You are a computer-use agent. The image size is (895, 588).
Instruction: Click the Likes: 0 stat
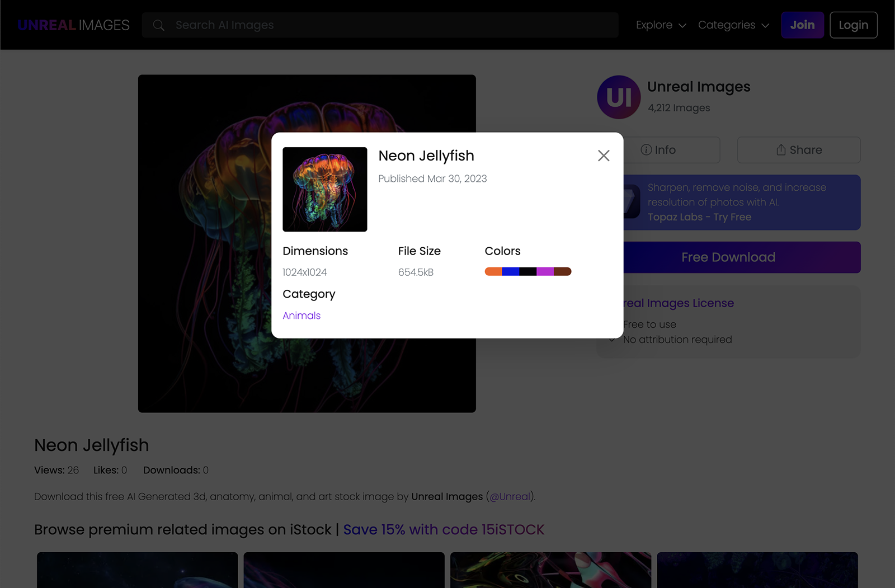(x=110, y=470)
